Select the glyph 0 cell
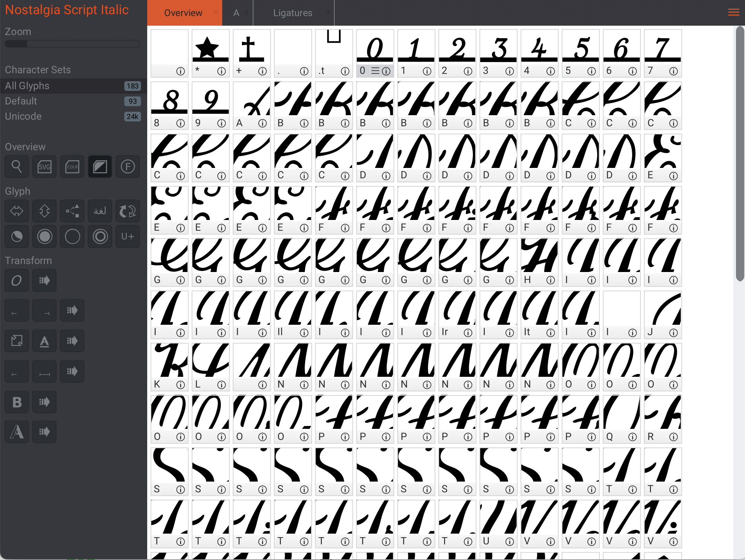 click(x=375, y=53)
